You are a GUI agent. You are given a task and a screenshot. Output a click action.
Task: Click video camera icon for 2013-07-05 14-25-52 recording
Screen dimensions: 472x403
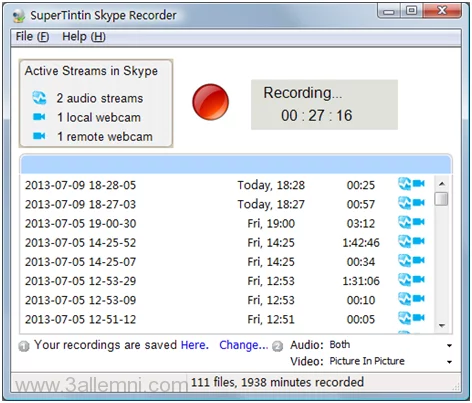[419, 241]
